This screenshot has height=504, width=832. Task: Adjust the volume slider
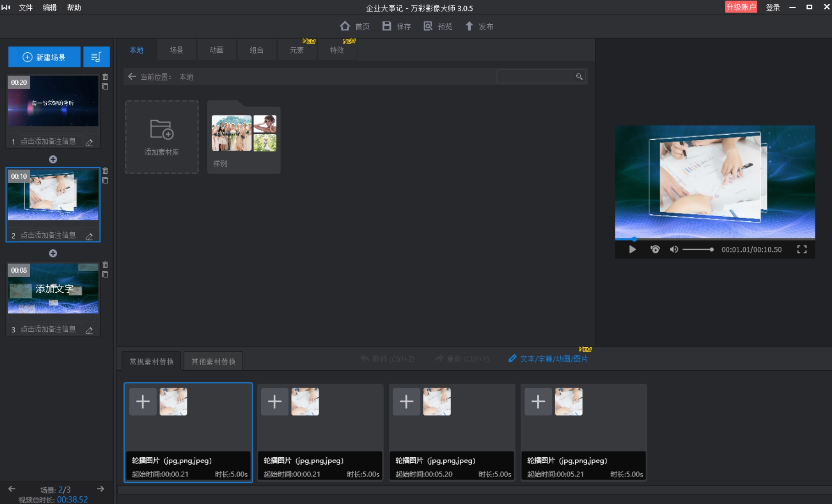pos(698,249)
